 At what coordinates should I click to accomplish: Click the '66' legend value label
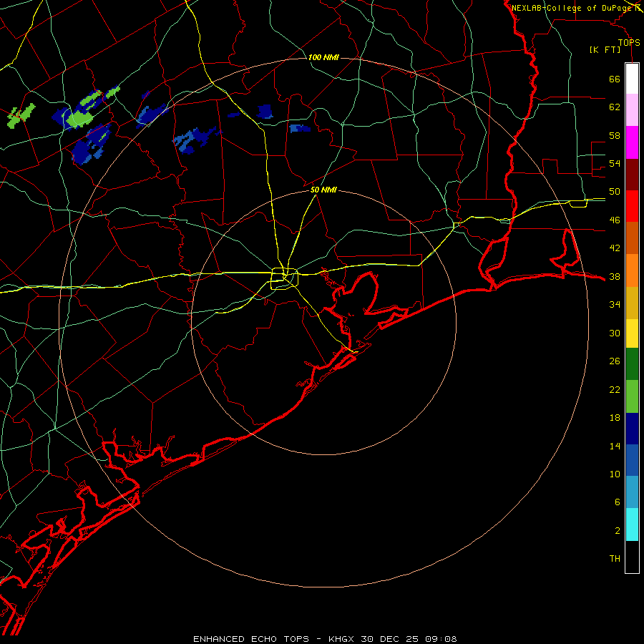coord(615,79)
